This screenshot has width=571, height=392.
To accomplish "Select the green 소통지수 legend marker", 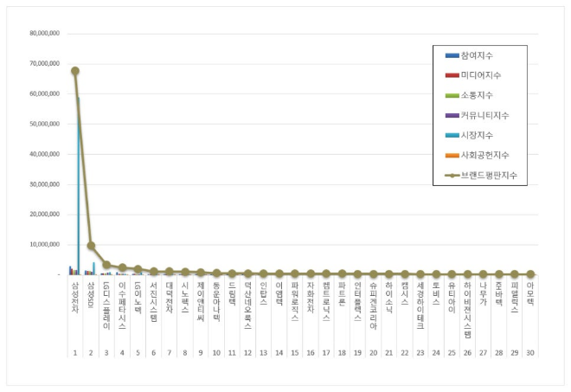I will click(452, 95).
